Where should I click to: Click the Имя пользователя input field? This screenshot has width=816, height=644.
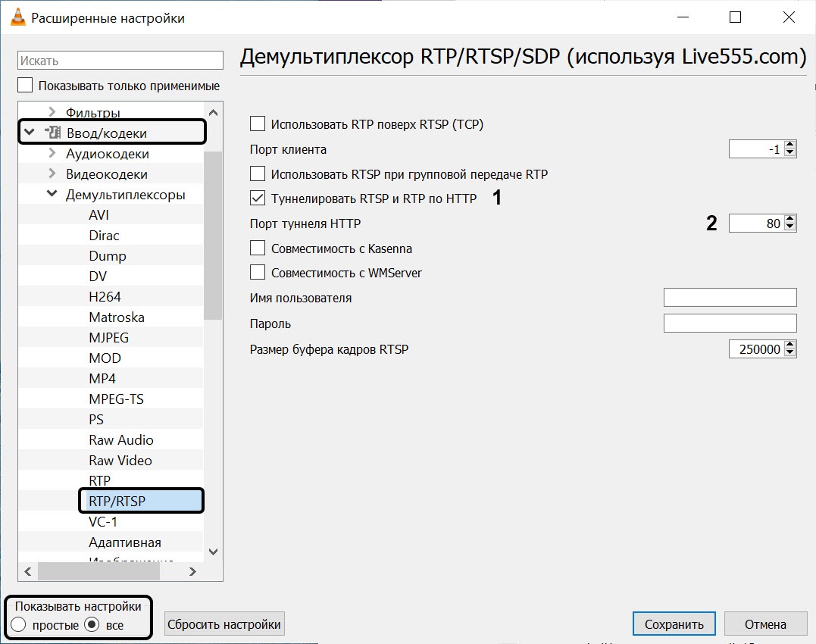[730, 298]
